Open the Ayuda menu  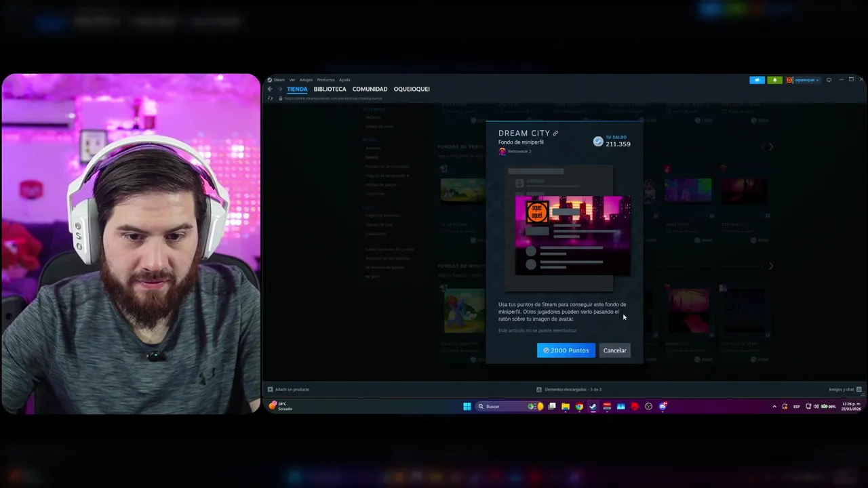click(344, 80)
